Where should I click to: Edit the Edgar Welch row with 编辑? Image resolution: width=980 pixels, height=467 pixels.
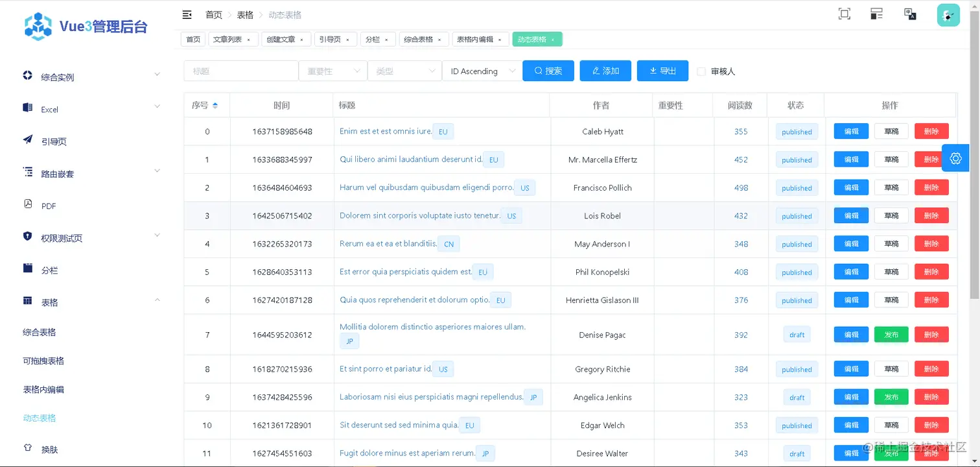[851, 425]
